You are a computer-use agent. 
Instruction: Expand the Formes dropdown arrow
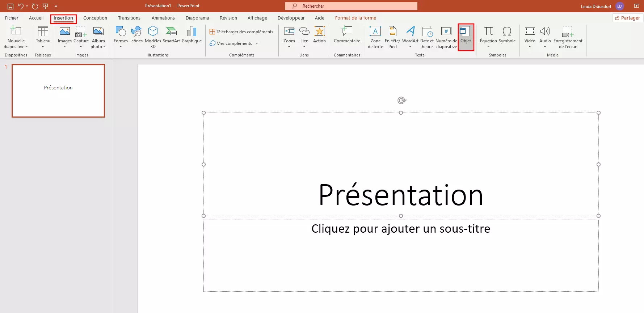pyautogui.click(x=121, y=47)
